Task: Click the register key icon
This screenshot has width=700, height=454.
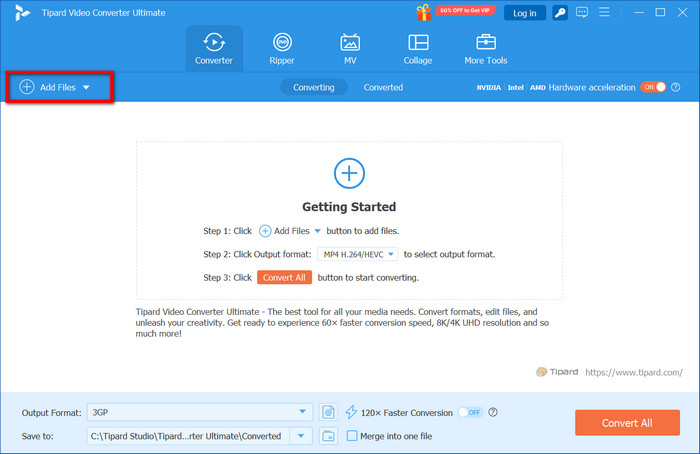Action: (x=561, y=13)
